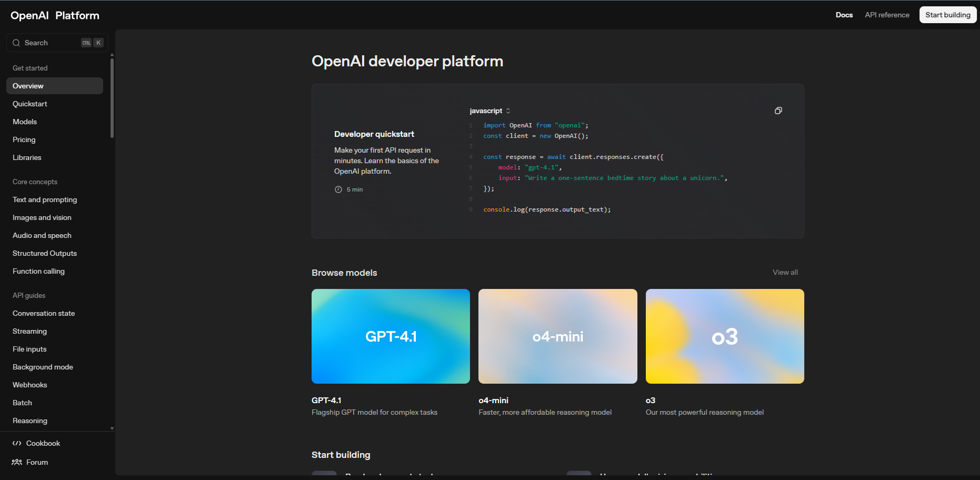The image size is (980, 480).
Task: Click the Start building button
Action: click(x=947, y=14)
